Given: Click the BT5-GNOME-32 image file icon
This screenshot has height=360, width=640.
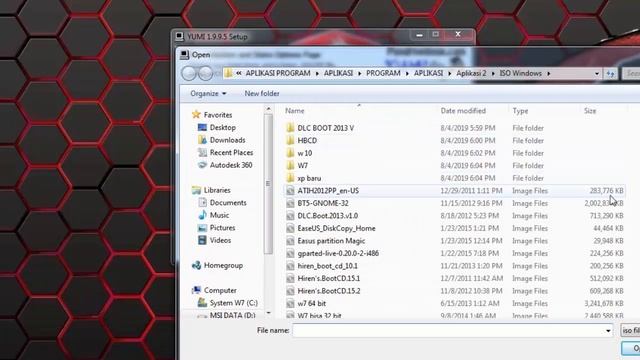Looking at the screenshot, I should [290, 203].
